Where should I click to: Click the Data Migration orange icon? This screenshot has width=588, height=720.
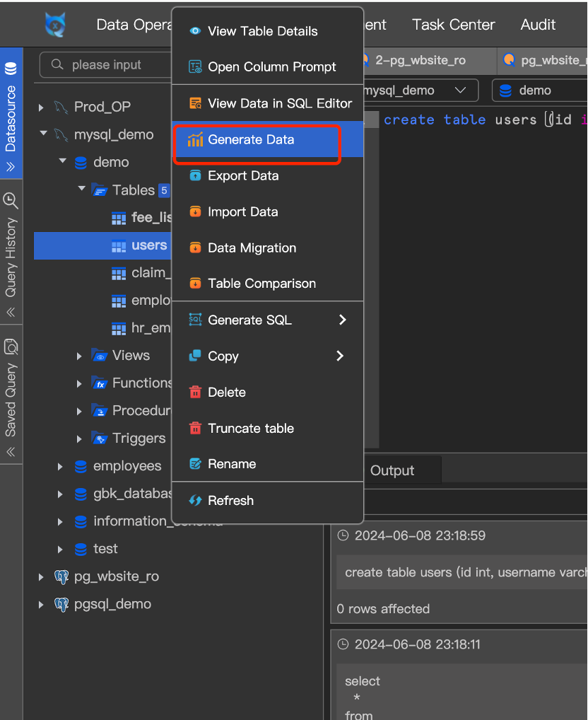[x=195, y=248]
